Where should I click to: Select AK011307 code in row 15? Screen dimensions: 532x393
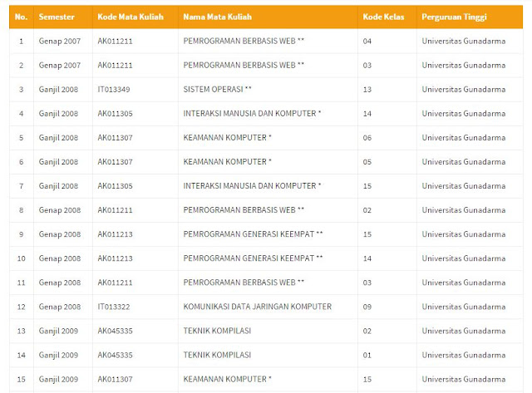pos(115,379)
